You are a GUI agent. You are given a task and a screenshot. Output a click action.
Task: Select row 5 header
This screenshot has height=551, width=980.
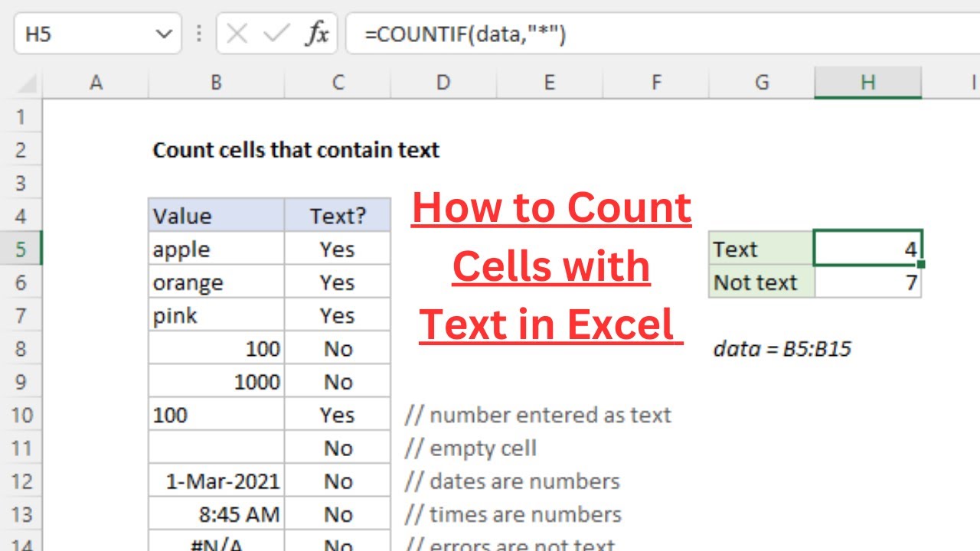click(21, 249)
